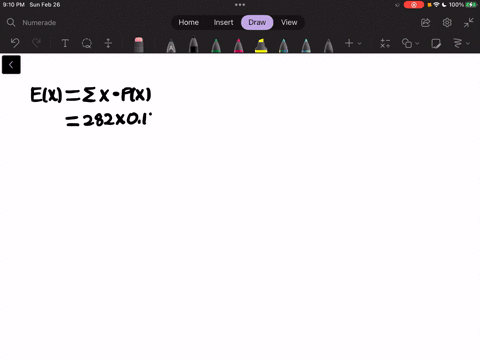Select the Text tool
The height and width of the screenshot is (360, 480).
(x=65, y=43)
